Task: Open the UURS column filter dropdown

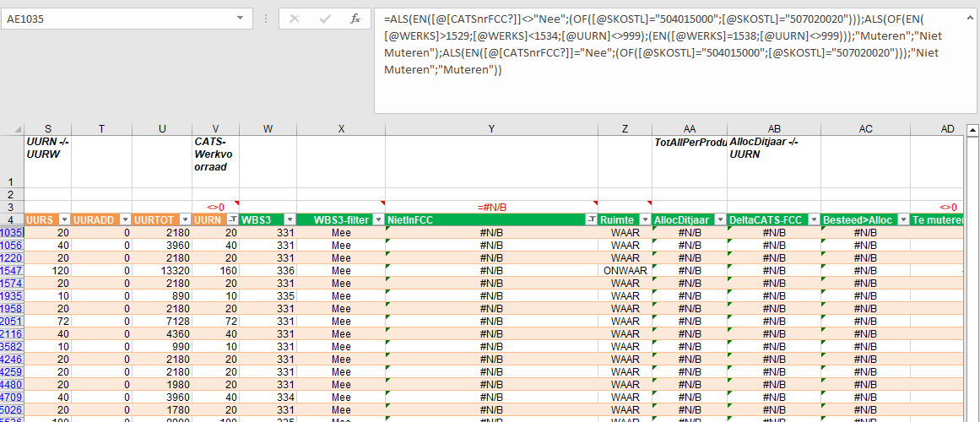Action: coord(64,219)
